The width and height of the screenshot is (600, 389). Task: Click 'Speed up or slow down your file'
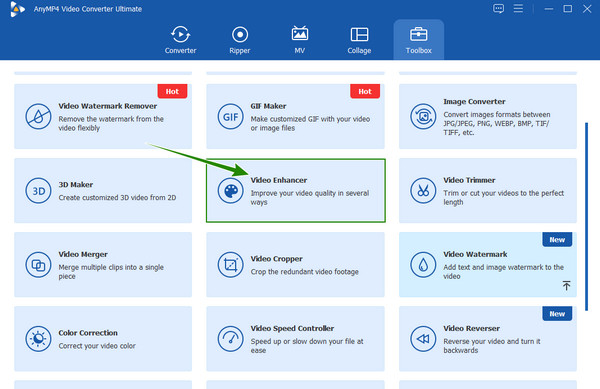[x=307, y=346]
